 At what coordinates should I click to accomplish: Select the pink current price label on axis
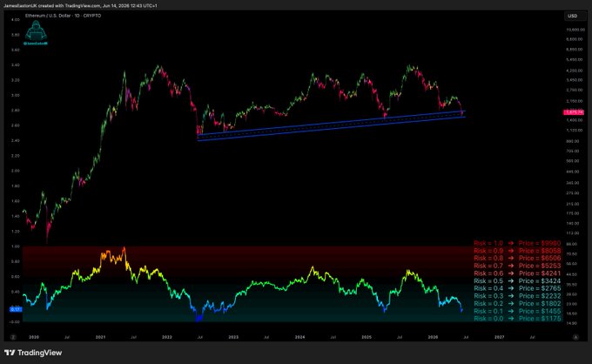(x=574, y=112)
